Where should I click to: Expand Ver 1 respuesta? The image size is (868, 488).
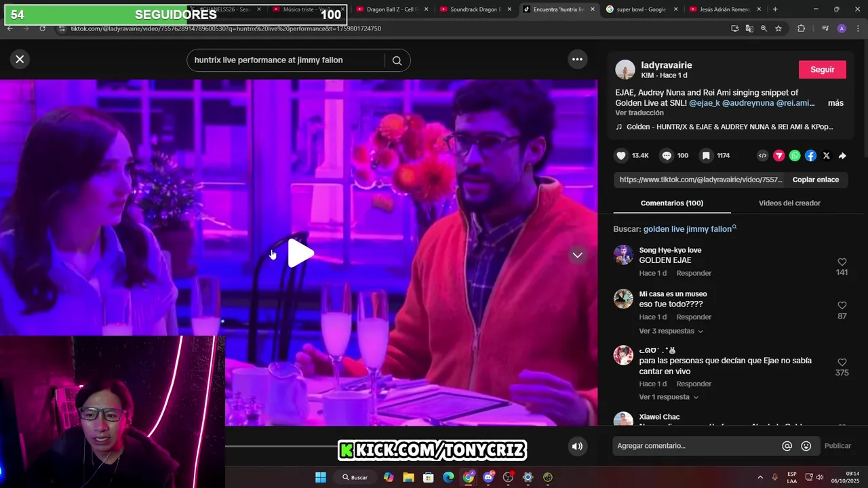click(668, 397)
